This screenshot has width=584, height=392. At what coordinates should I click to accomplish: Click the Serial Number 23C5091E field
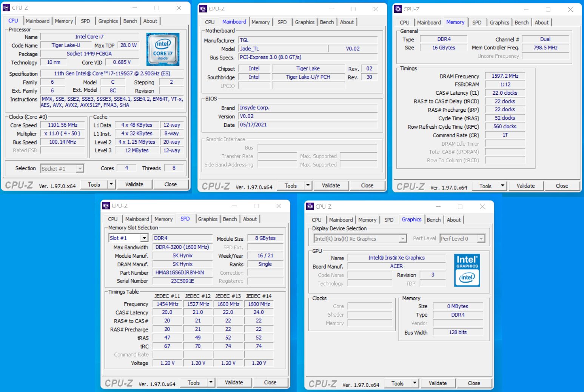coord(182,281)
